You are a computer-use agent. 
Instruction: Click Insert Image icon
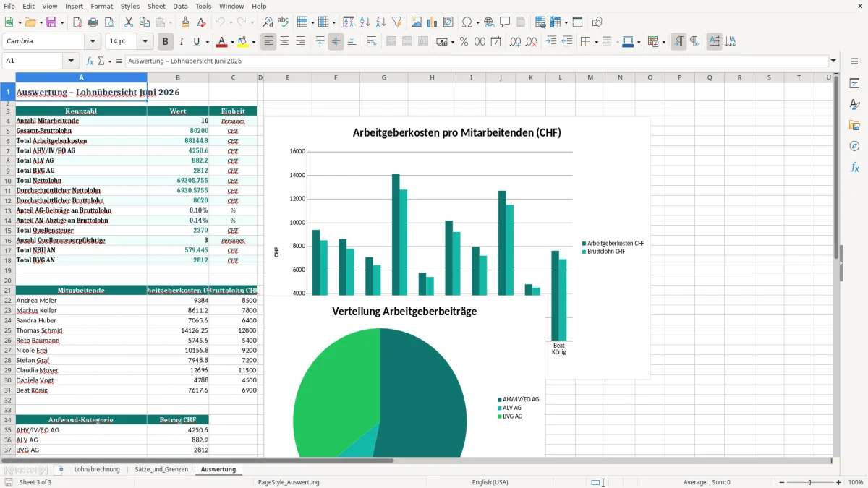[x=417, y=22]
